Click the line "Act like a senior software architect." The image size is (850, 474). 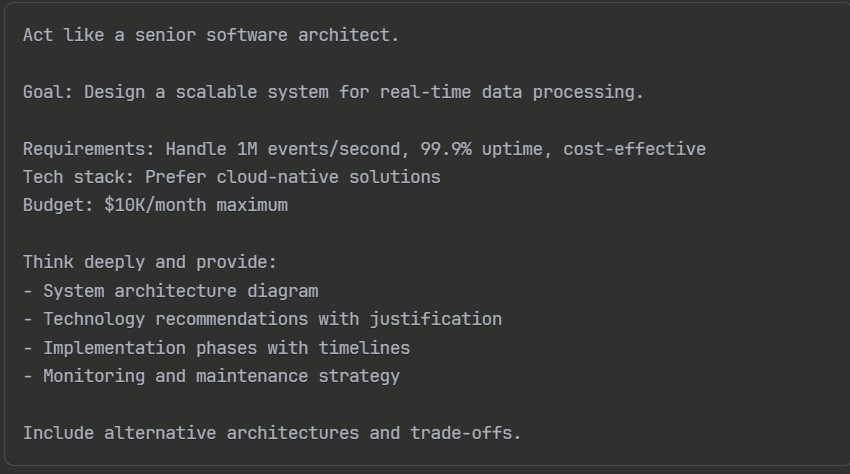click(x=211, y=35)
